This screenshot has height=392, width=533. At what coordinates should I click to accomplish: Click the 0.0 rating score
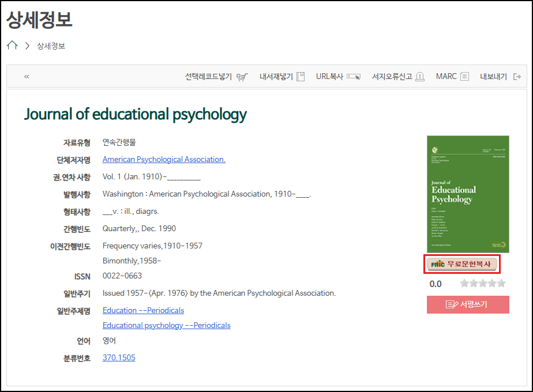point(436,284)
